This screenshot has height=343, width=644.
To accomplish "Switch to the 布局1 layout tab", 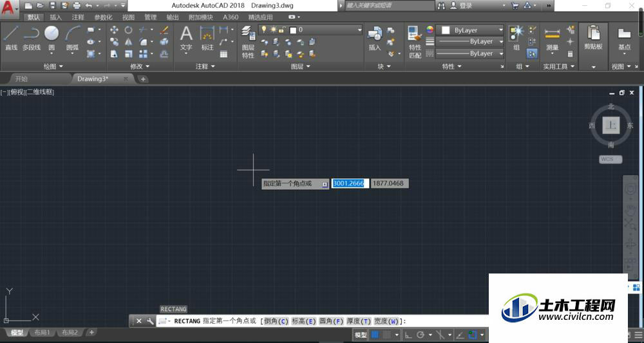I will [x=41, y=332].
